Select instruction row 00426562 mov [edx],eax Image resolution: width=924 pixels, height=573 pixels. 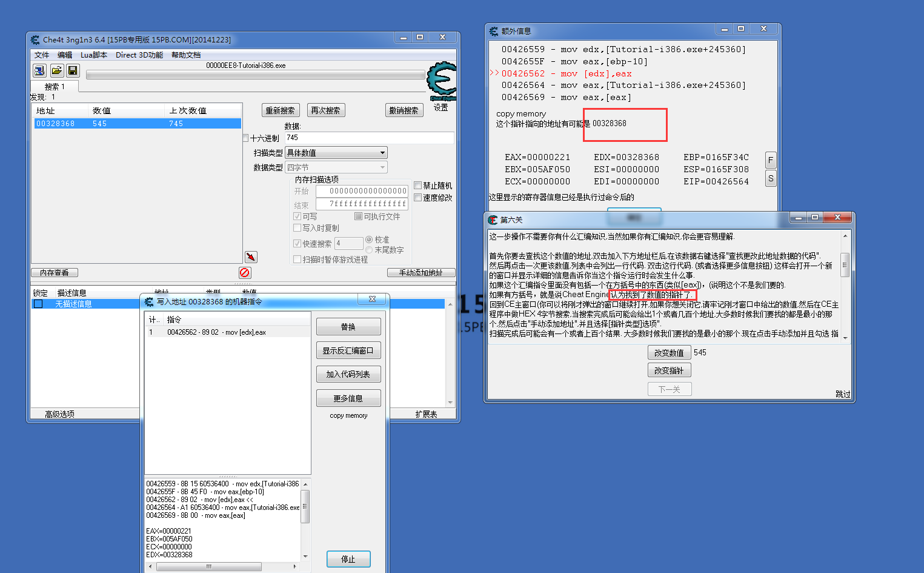click(x=228, y=332)
